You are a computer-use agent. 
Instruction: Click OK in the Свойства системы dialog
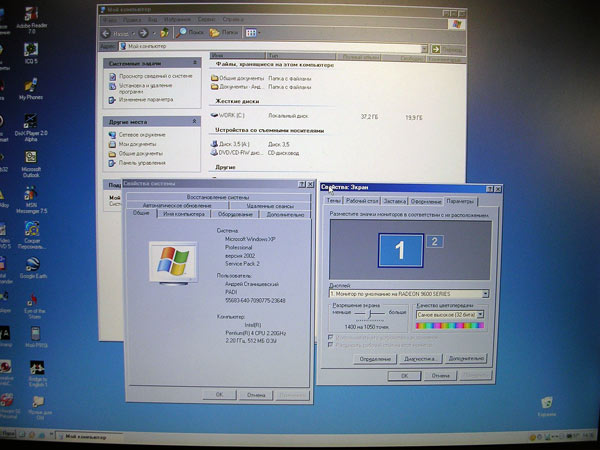219,394
